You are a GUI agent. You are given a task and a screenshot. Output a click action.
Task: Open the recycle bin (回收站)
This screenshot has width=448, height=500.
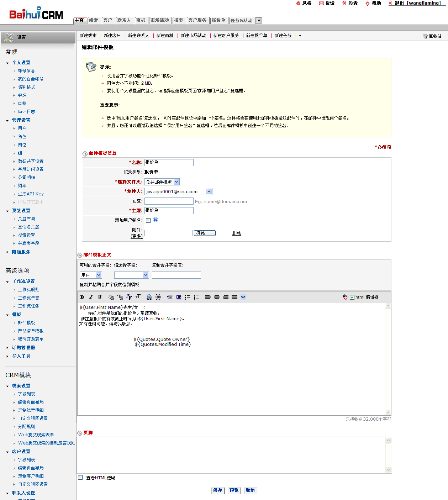(x=432, y=36)
